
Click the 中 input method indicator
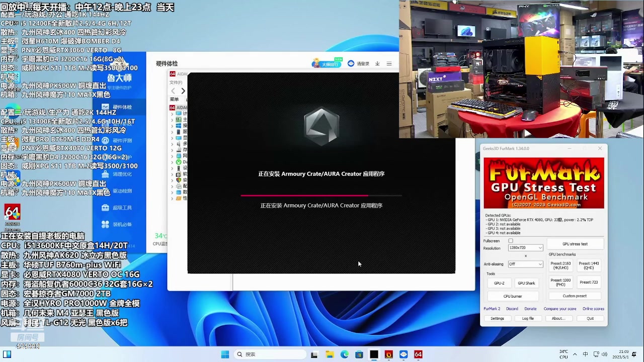point(585,354)
